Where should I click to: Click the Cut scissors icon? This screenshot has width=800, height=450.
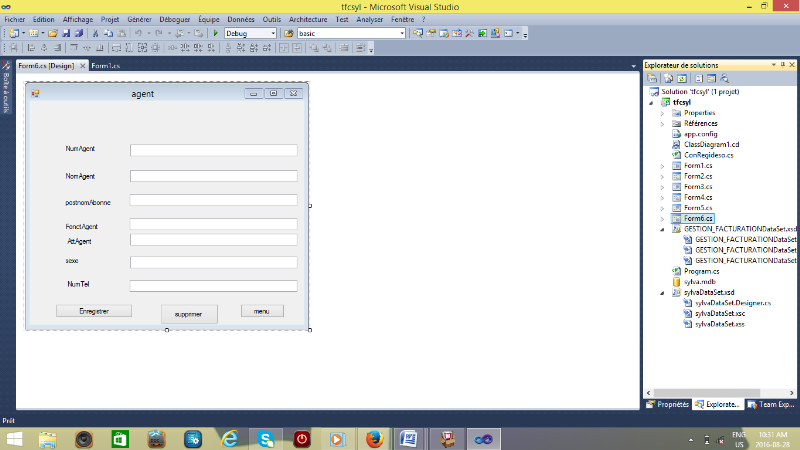tap(95, 33)
